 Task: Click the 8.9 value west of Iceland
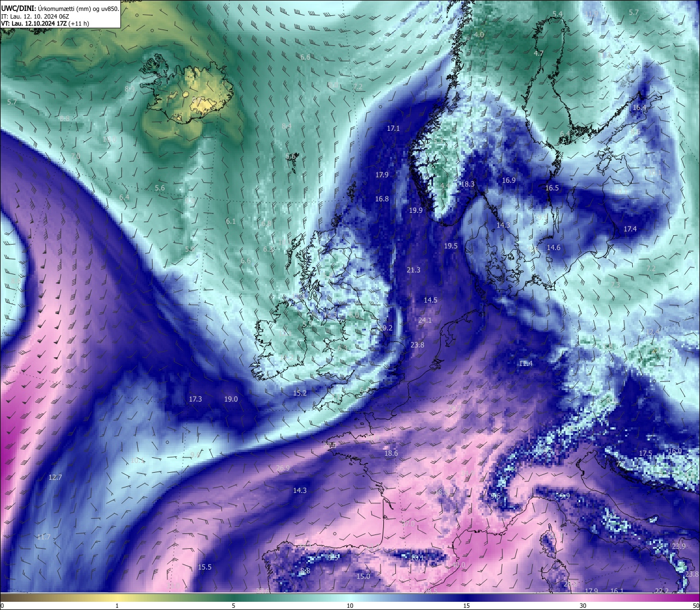tap(130, 89)
